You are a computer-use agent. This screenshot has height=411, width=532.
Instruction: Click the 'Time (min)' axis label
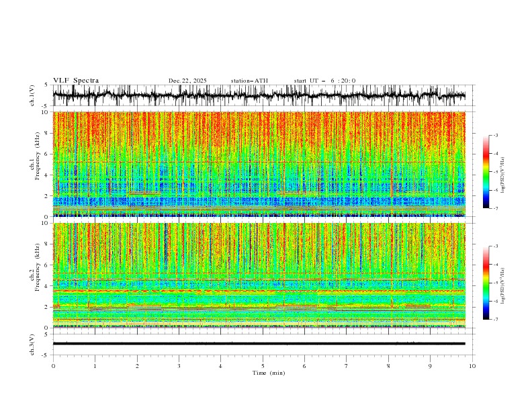click(269, 373)
